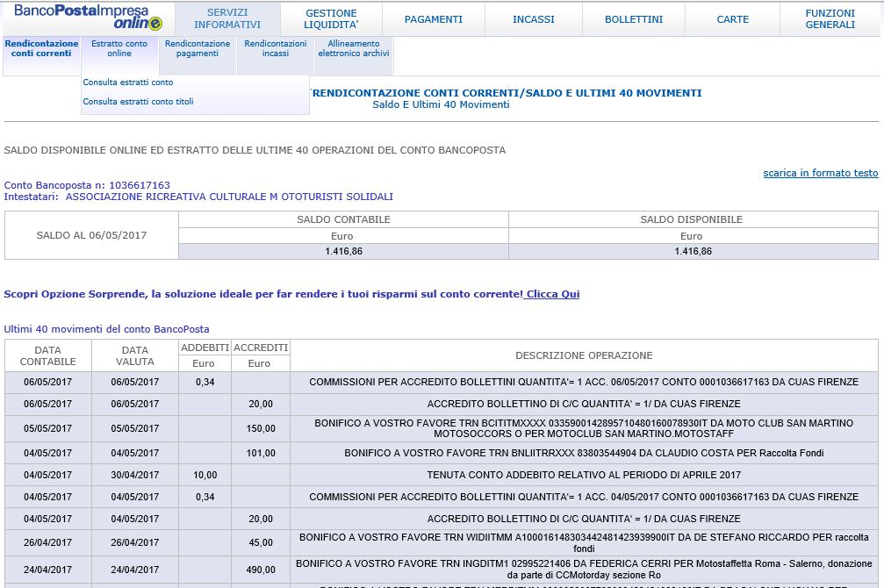The width and height of the screenshot is (884, 588).
Task: Click the SALDO AL 06/05/2017 cell
Action: point(91,235)
